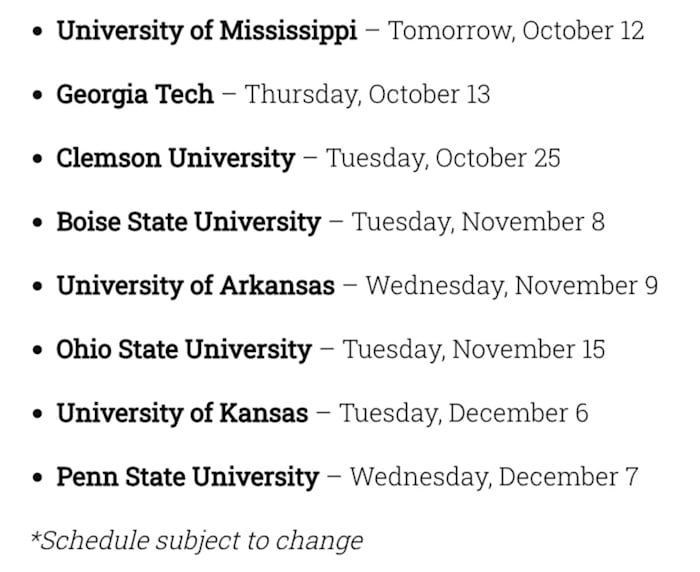Click the bullet beside Penn State University
The width and height of the screenshot is (700, 572).
[38, 478]
